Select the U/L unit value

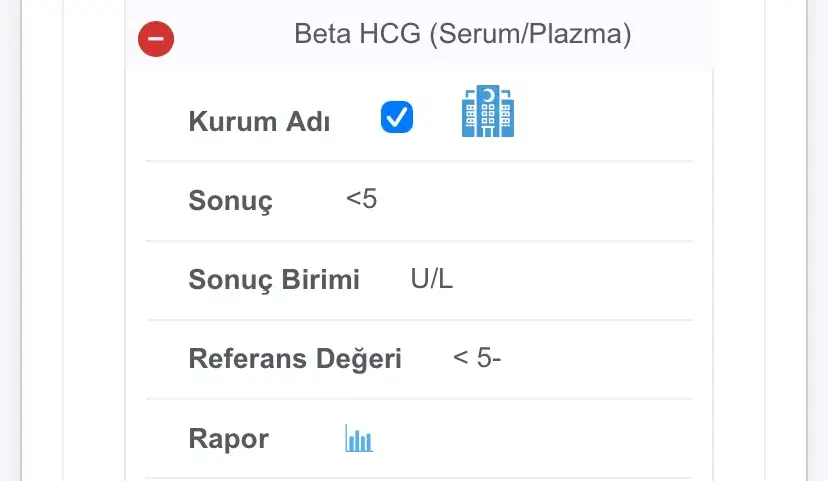tap(431, 279)
